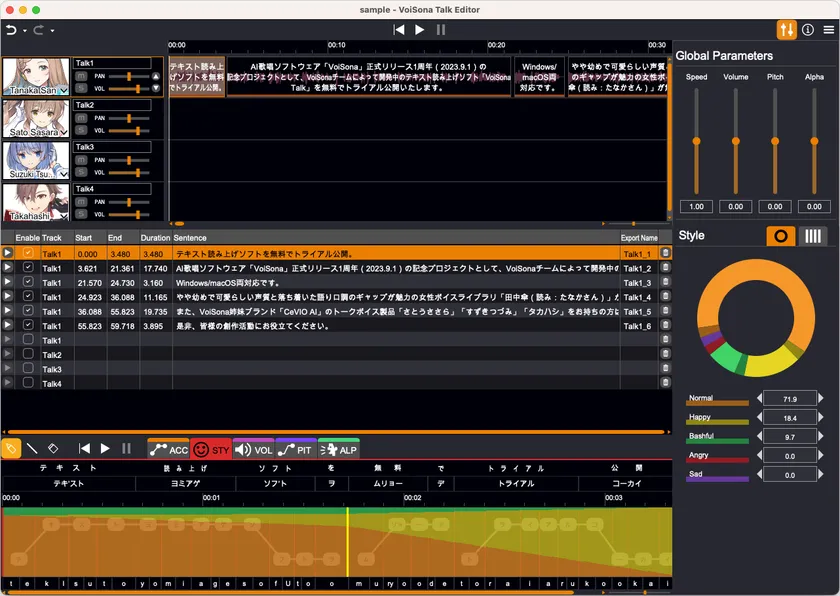This screenshot has width=840, height=596.
Task: Select the pencil edit tool
Action: tap(12, 449)
